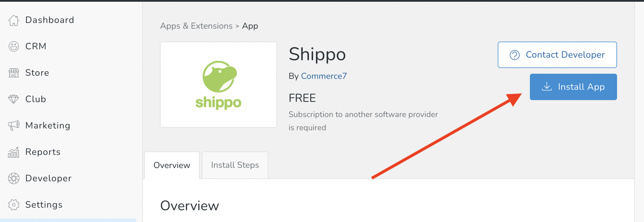
Task: Switch to the Install Steps tab
Action: [235, 165]
